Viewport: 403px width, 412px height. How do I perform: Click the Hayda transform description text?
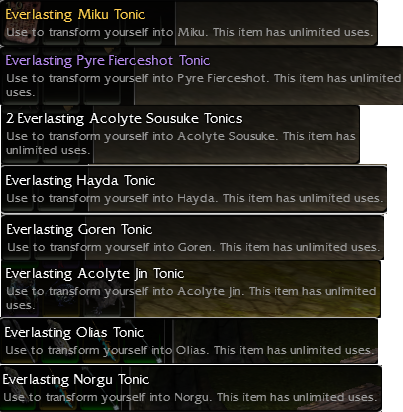coord(194,198)
